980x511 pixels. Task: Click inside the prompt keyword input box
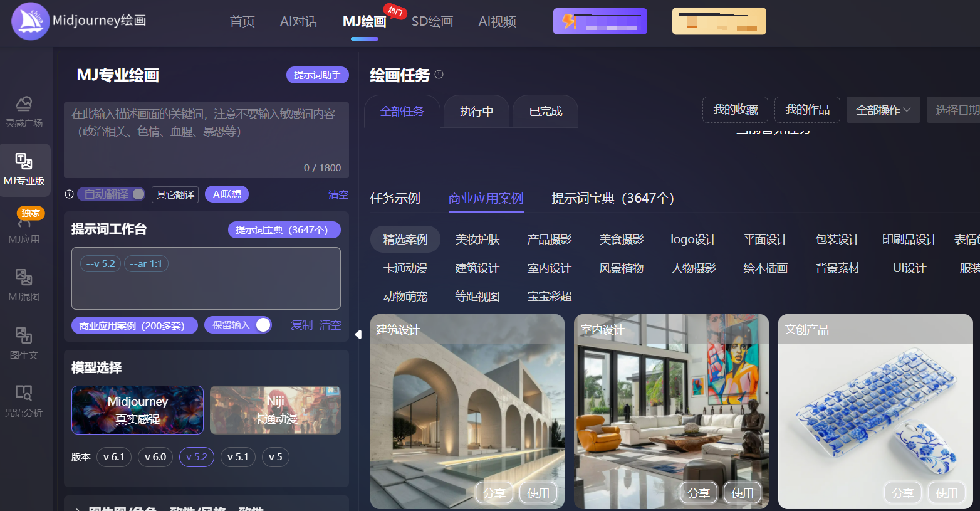(x=206, y=138)
